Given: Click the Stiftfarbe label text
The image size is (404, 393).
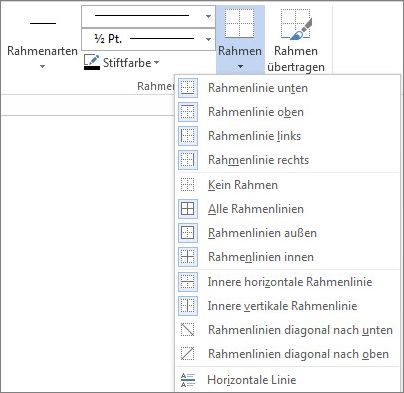Looking at the screenshot, I should pos(127,63).
